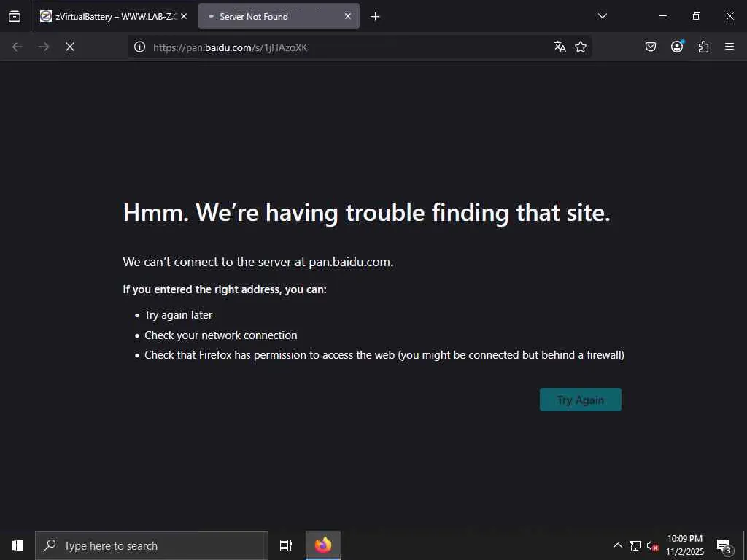Close the zVirtualBattery tab

pyautogui.click(x=184, y=16)
